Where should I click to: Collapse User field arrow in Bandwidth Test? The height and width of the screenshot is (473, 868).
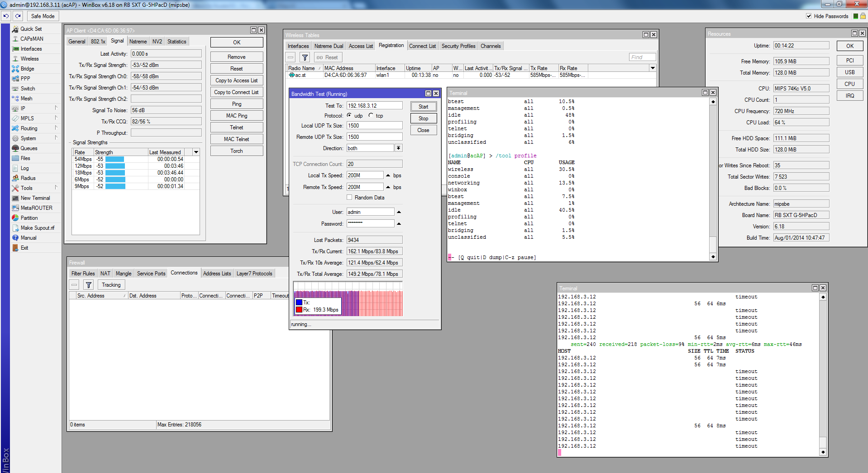click(399, 212)
